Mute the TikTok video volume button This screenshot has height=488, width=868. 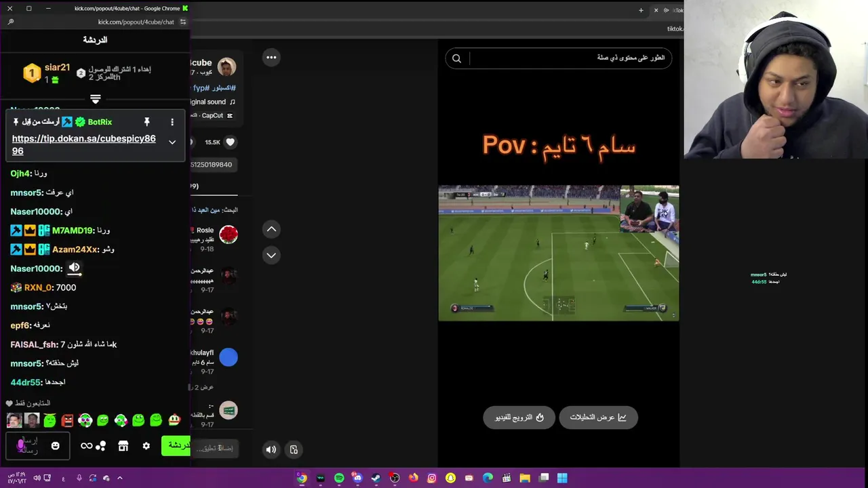pyautogui.click(x=271, y=449)
